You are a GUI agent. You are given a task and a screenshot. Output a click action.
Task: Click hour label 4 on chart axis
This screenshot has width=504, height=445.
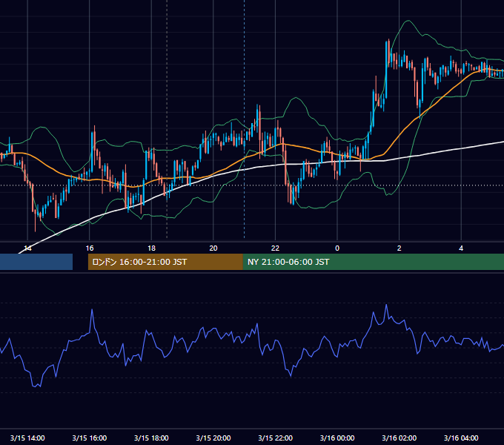point(461,248)
